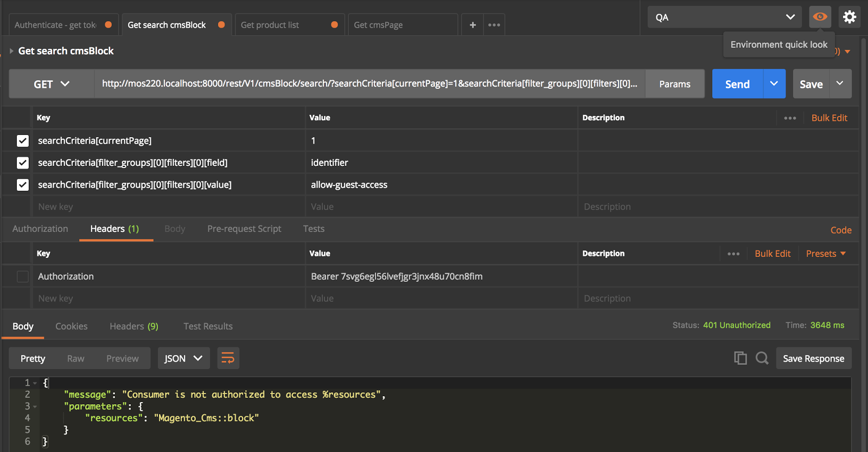Viewport: 868px width, 452px height.
Task: Select the response Body tab
Action: coord(23,326)
